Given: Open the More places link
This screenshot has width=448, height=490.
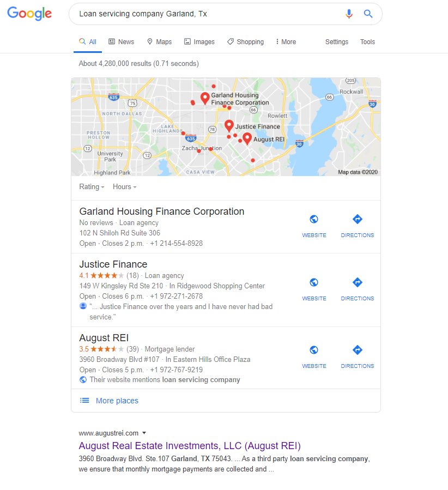Looking at the screenshot, I should tap(117, 401).
